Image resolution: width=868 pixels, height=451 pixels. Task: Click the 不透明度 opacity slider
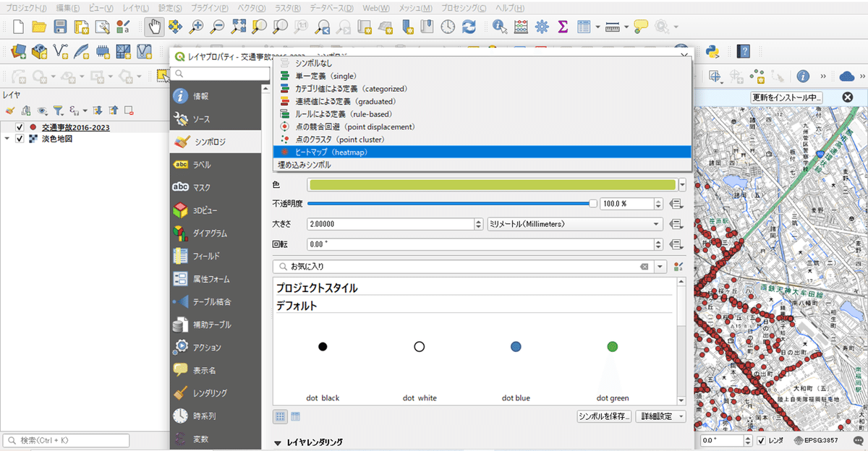tap(453, 204)
